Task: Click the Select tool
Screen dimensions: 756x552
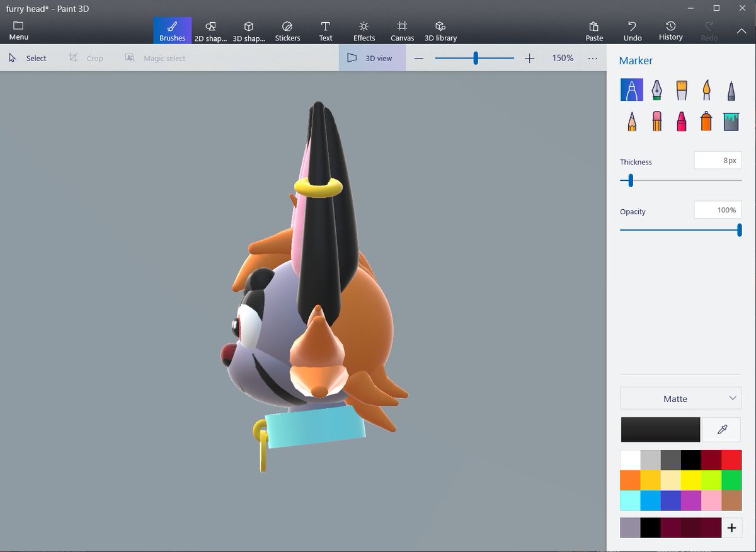Action: point(28,58)
